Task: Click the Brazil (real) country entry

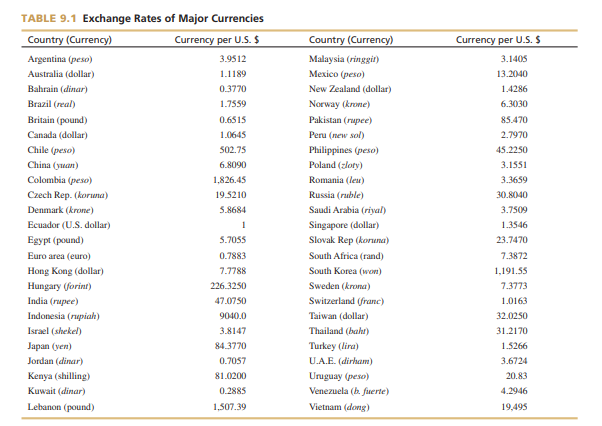Action: (x=53, y=104)
